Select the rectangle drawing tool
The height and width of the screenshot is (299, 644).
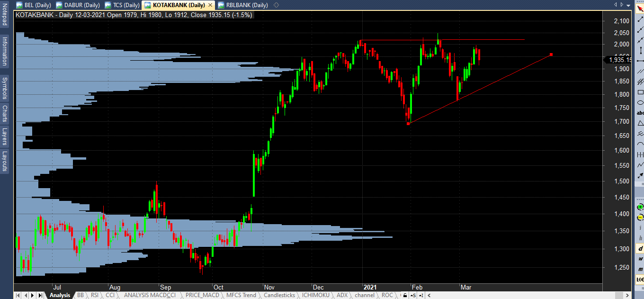point(640,92)
